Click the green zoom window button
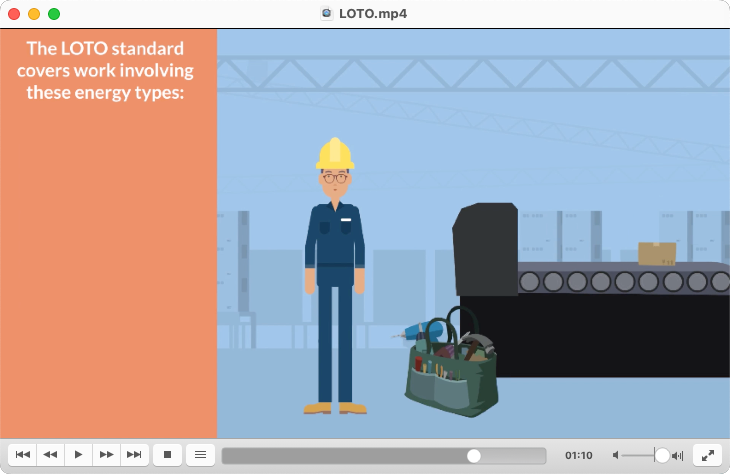Image resolution: width=730 pixels, height=474 pixels. point(54,14)
